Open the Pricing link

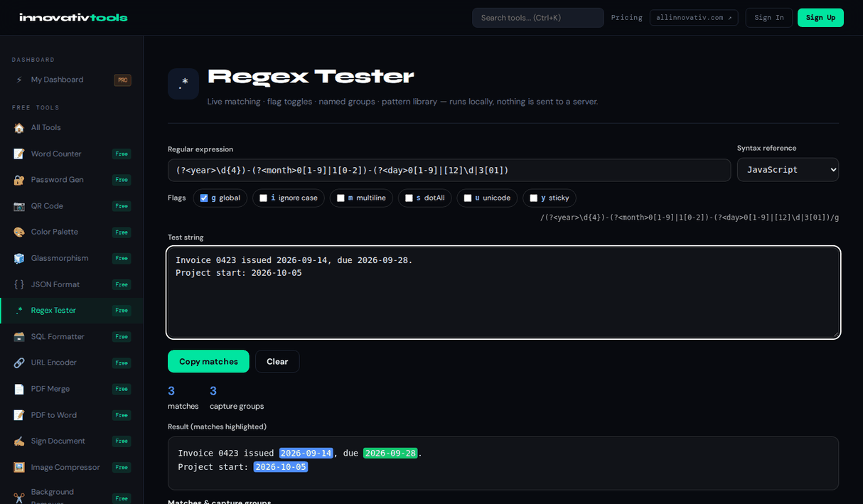(x=626, y=18)
